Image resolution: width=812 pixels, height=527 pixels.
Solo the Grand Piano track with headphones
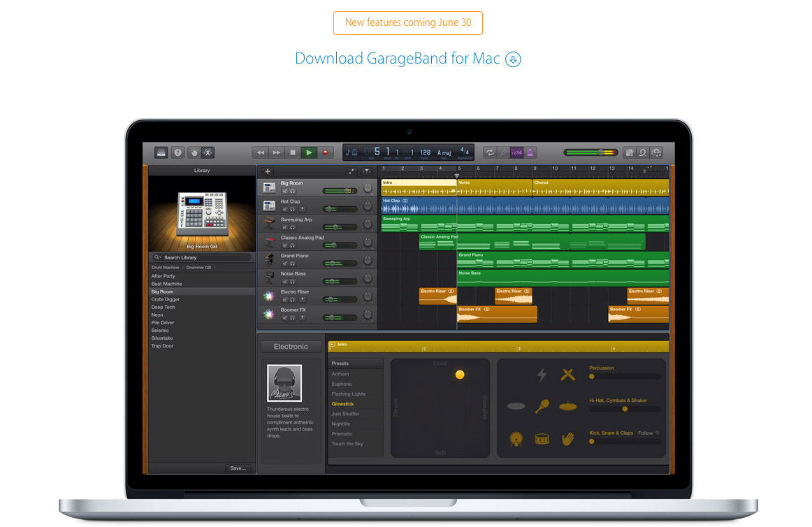[293, 263]
